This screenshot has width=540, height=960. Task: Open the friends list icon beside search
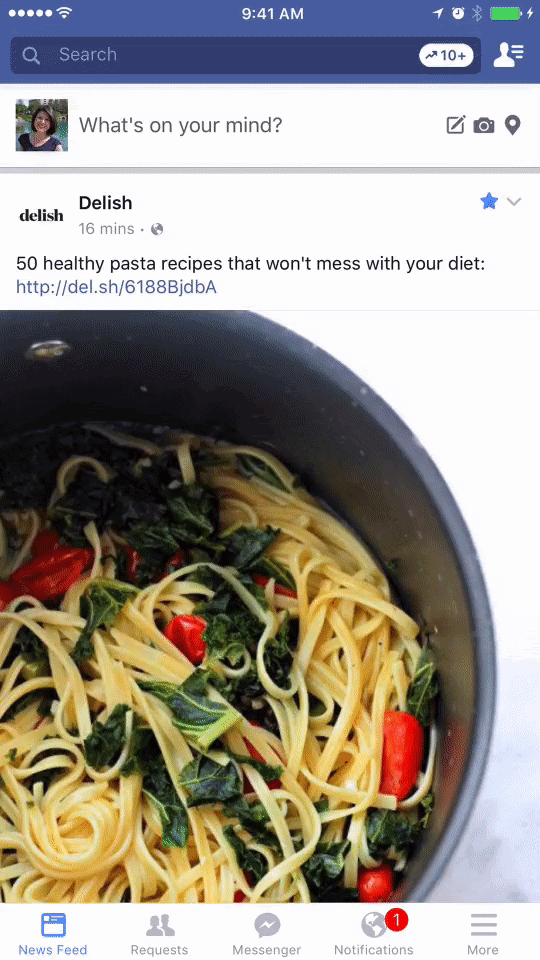point(508,55)
